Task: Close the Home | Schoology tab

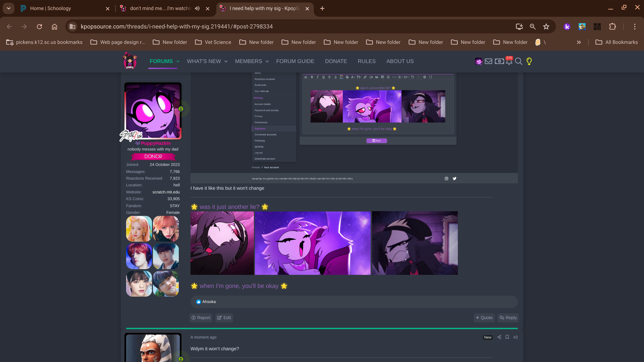Action: point(108,8)
